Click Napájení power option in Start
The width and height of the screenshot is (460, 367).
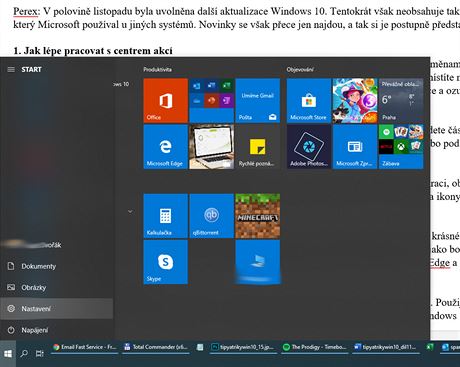(57, 330)
